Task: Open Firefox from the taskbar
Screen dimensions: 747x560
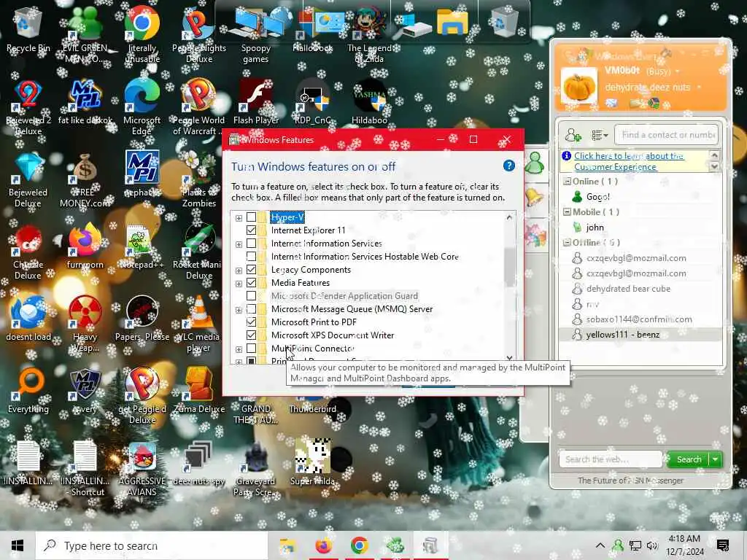Action: [x=323, y=545]
